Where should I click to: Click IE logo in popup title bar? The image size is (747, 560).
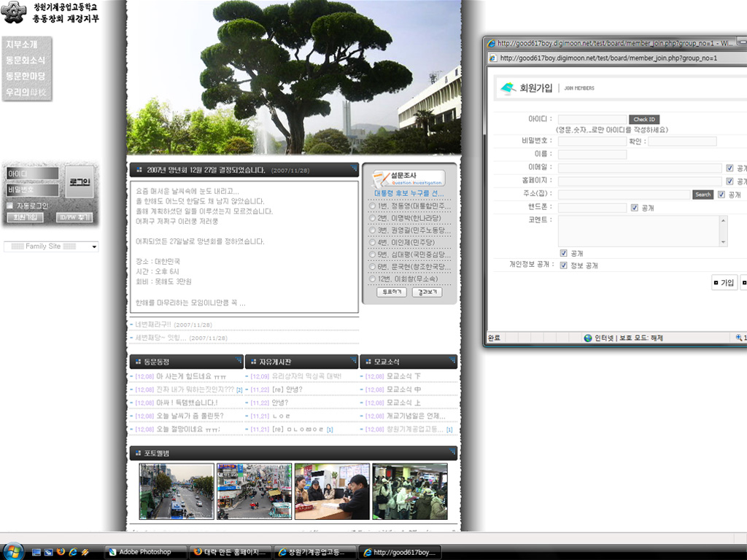coord(491,43)
